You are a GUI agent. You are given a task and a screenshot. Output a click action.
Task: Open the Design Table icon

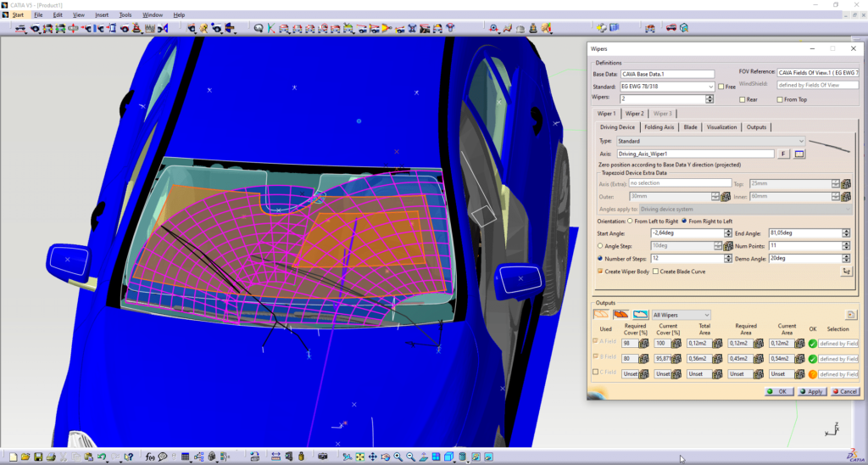click(x=185, y=457)
